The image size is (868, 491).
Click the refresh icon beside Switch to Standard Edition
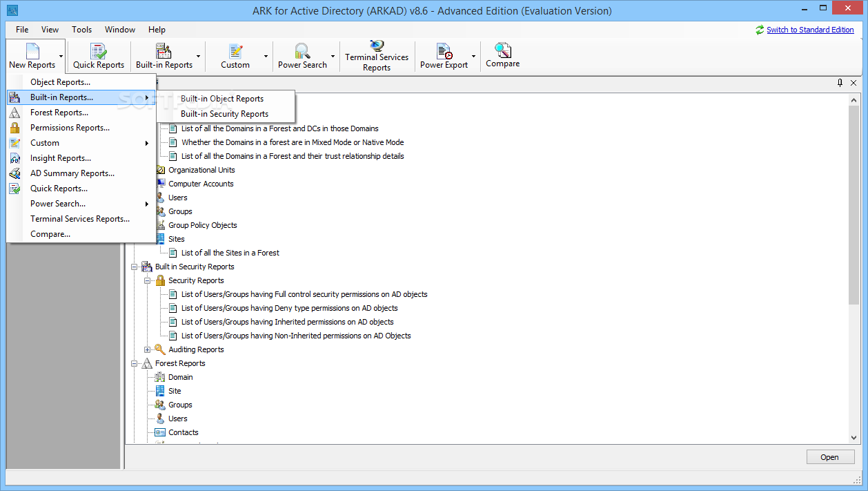(760, 30)
